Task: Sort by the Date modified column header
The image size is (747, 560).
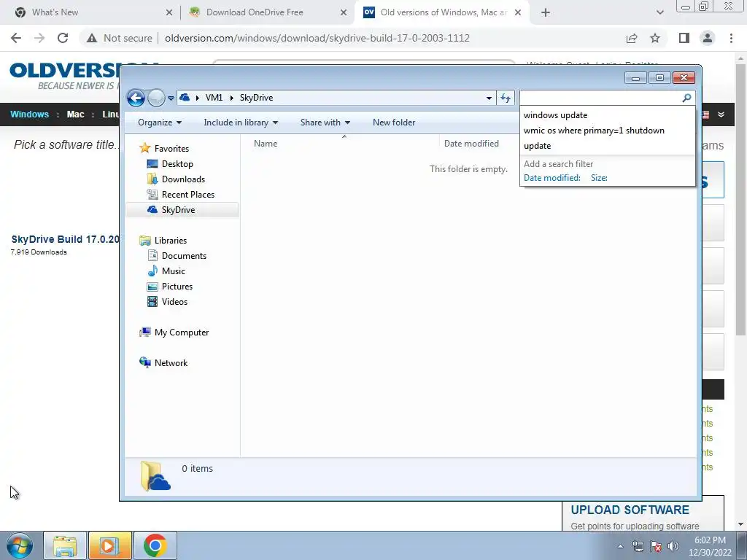Action: pyautogui.click(x=471, y=144)
